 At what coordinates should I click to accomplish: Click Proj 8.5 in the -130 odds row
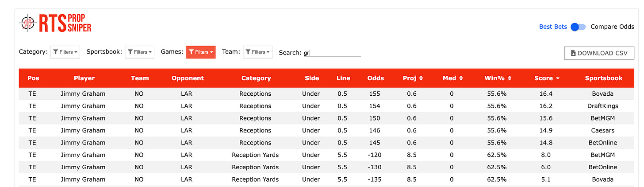tap(412, 167)
